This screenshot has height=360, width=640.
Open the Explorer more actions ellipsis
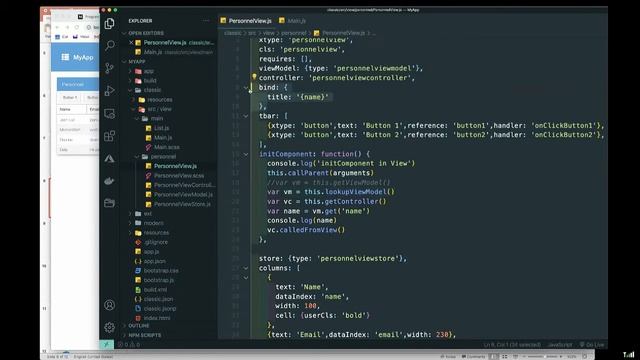206,20
